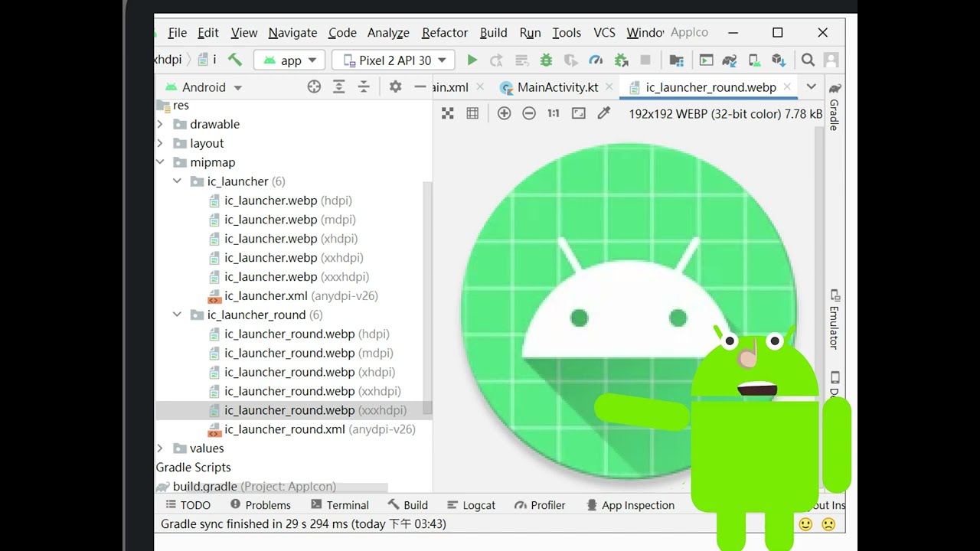The height and width of the screenshot is (551, 980).
Task: Click Select Opened File target icon
Action: coord(314,87)
